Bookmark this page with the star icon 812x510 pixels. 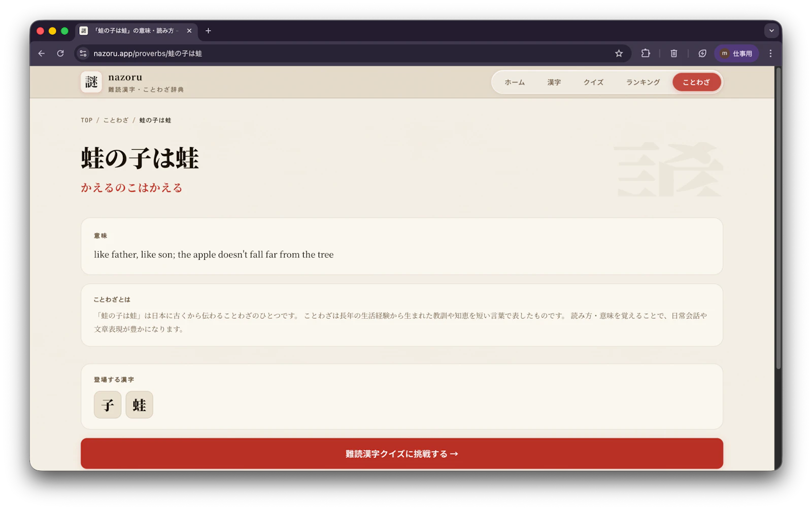point(619,53)
